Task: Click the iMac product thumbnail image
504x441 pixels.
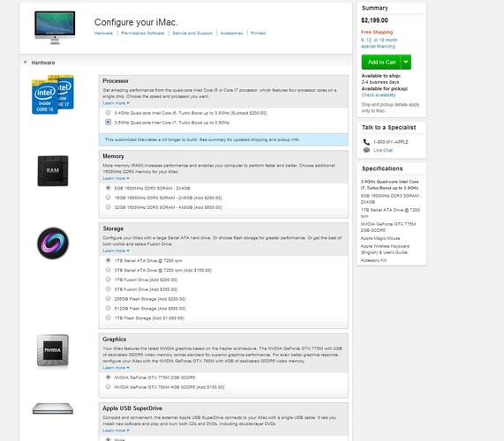Action: [x=55, y=27]
